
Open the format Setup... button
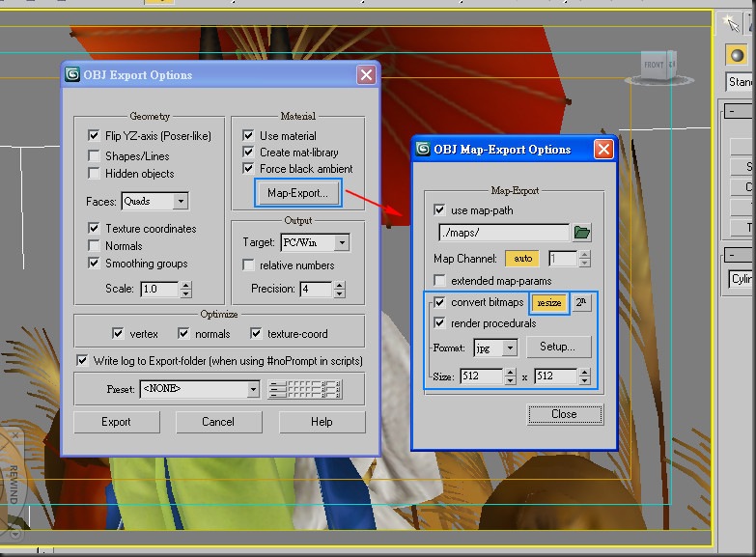pyautogui.click(x=558, y=347)
